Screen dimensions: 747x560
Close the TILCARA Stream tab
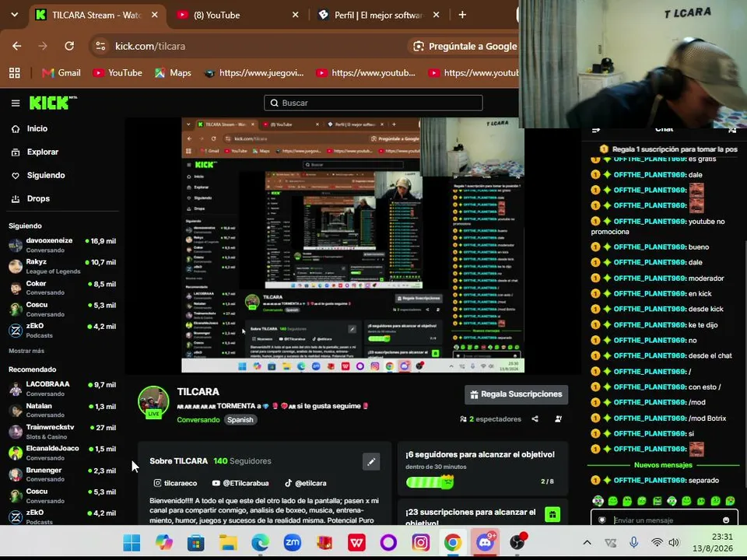coord(154,16)
